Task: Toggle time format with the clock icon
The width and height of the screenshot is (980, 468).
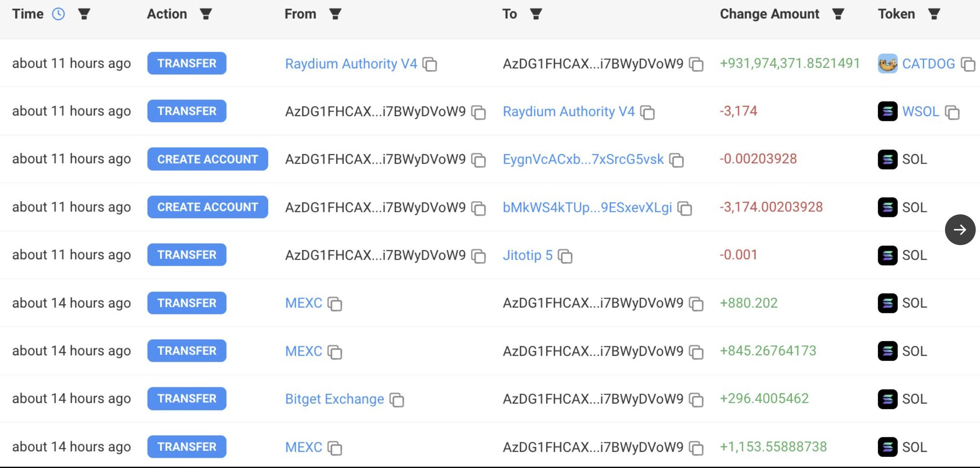Action: coord(58,14)
